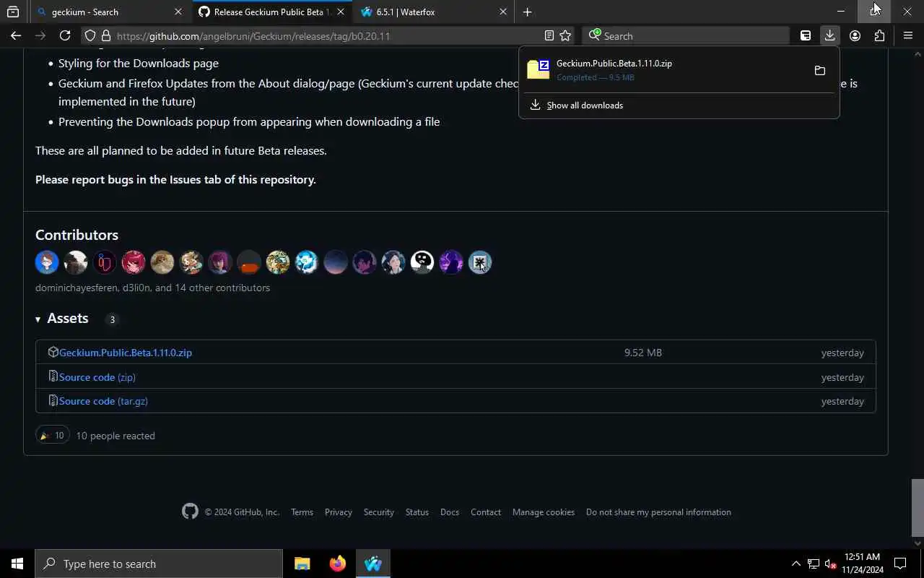This screenshot has width=924, height=578.
Task: Open a new tab with plus button
Action: tap(527, 12)
